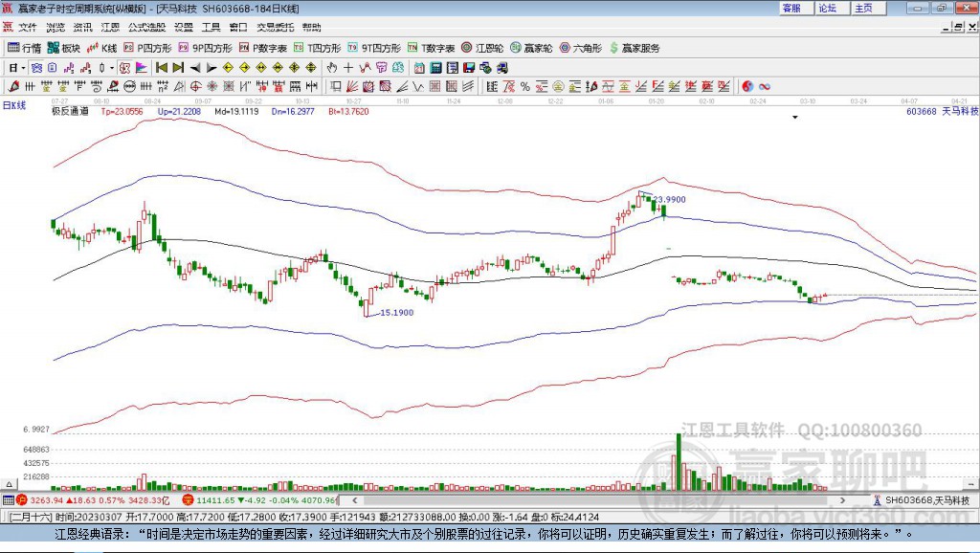Viewport: 980px width, 553px height.
Task: Select the crosshair plus cursor
Action: (348, 68)
